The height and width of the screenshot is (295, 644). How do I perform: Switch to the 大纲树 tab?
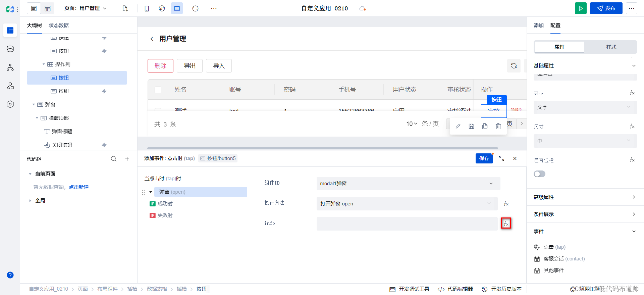[x=34, y=26]
